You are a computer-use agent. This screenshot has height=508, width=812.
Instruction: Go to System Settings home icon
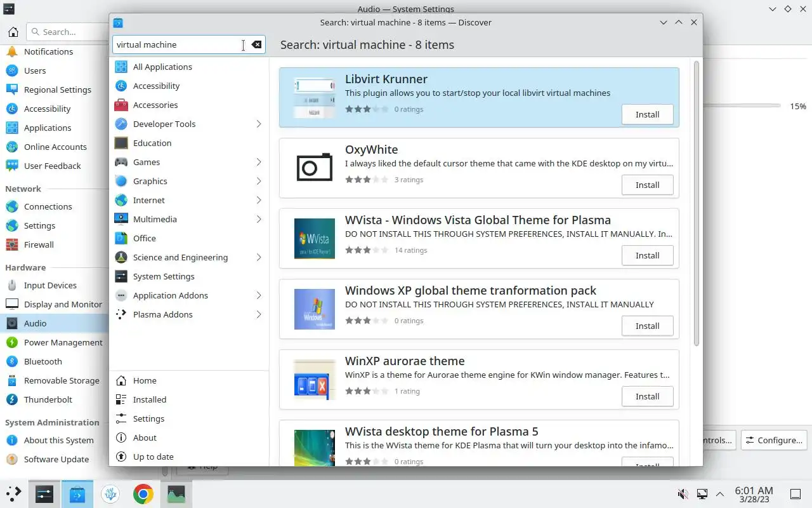pyautogui.click(x=13, y=32)
